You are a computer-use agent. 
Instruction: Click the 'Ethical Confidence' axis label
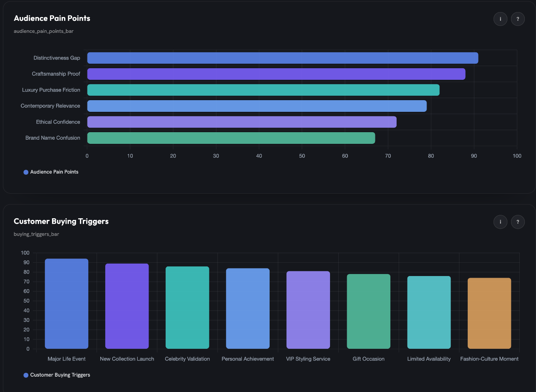58,122
